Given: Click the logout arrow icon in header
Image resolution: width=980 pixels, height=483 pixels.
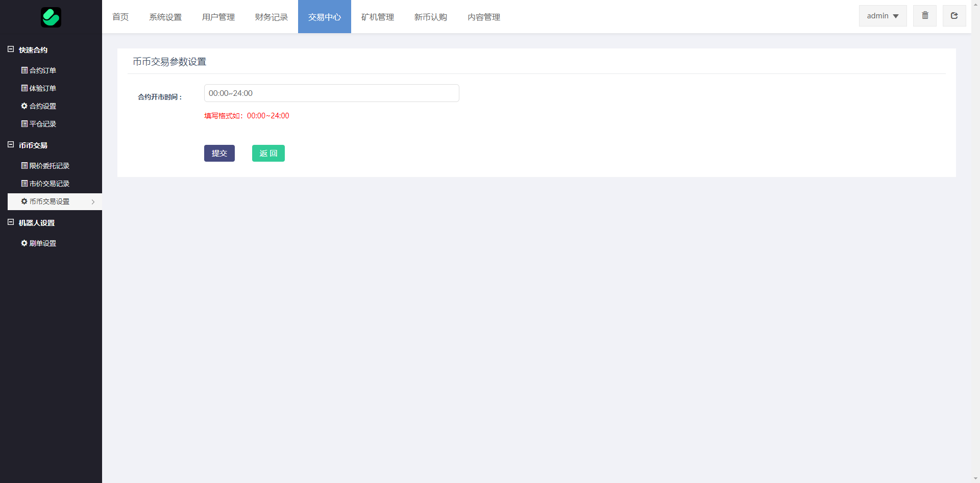Looking at the screenshot, I should pos(954,16).
